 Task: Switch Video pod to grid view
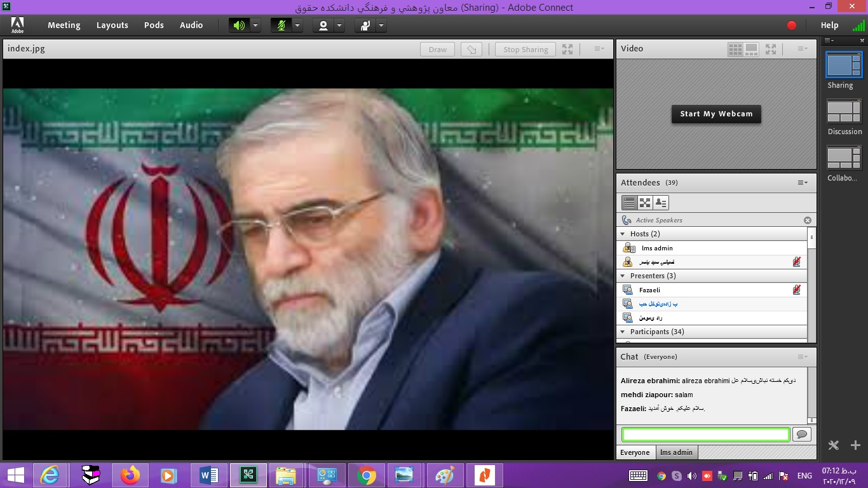(735, 49)
